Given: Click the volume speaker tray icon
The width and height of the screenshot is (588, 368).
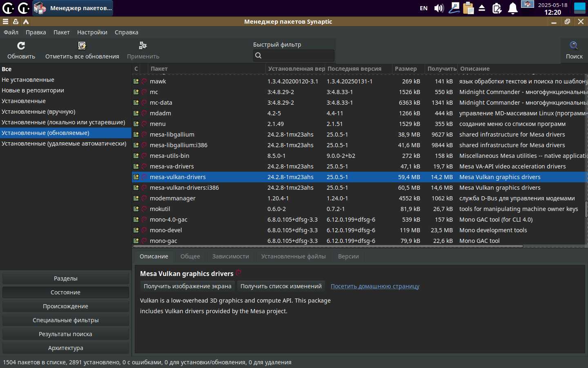Looking at the screenshot, I should 439,8.
